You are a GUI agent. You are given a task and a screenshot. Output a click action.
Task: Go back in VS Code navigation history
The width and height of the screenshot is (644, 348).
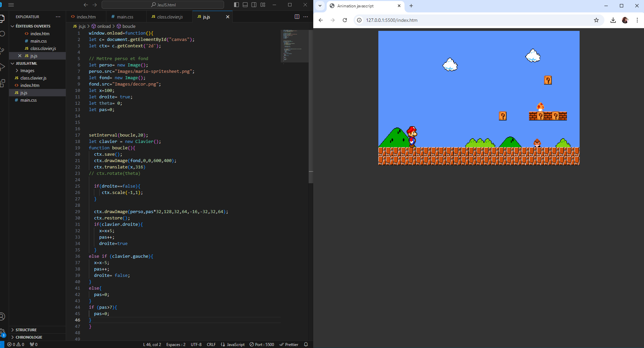coord(86,5)
